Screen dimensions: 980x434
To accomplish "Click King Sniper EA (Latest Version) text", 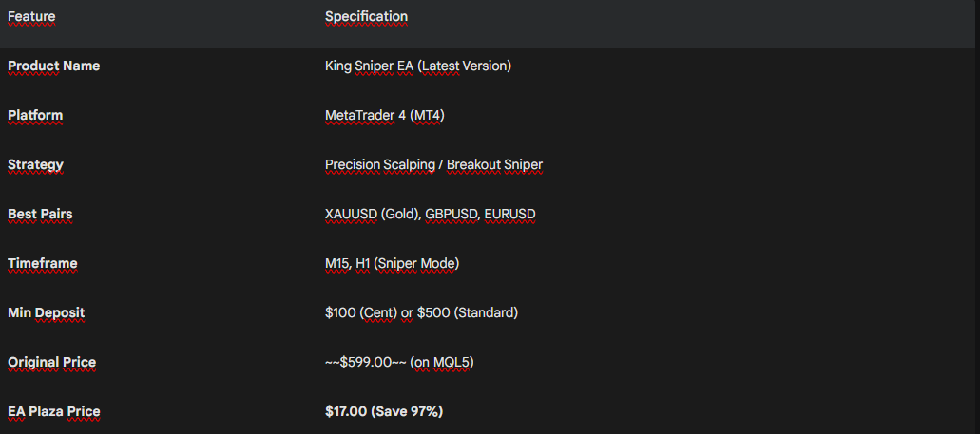I will 418,66.
